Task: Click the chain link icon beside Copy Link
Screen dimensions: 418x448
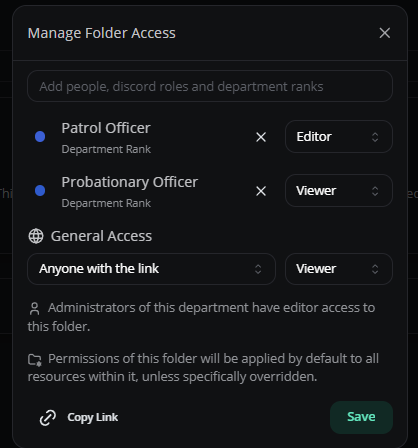Action: point(48,418)
